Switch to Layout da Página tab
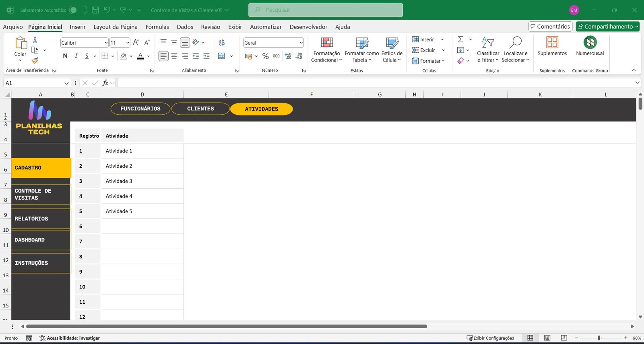 (x=116, y=27)
